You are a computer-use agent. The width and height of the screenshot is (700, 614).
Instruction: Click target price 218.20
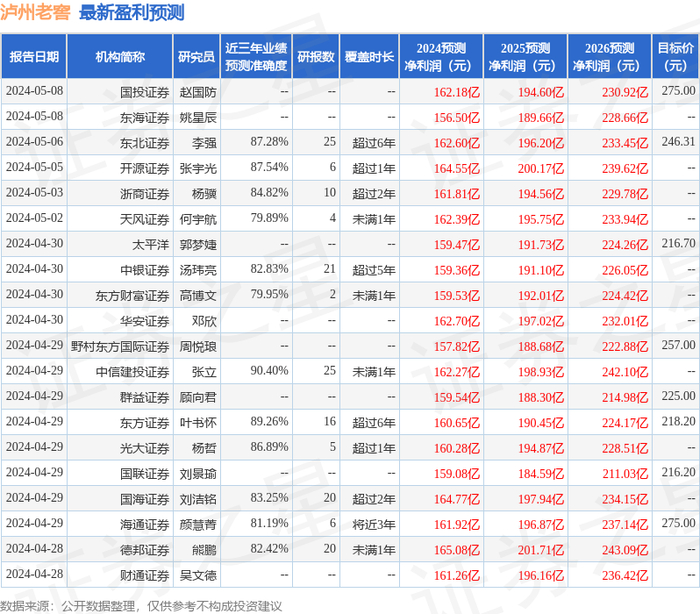tap(678, 422)
